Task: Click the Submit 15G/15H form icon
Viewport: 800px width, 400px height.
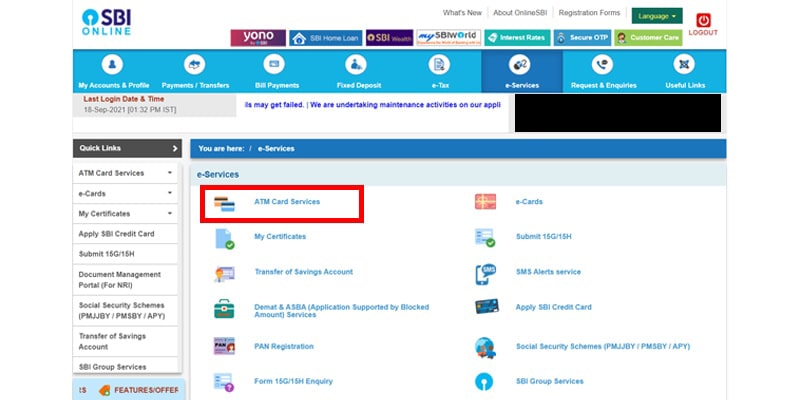Action: click(x=485, y=238)
